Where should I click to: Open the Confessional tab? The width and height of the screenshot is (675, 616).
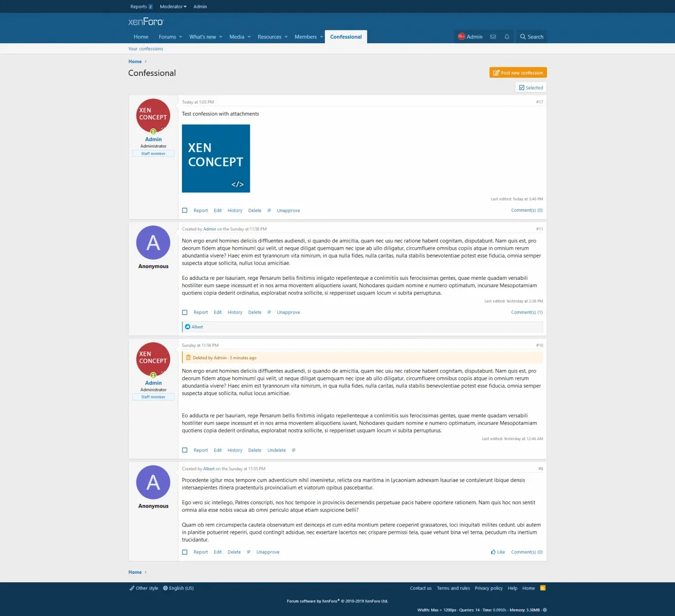[x=346, y=37]
